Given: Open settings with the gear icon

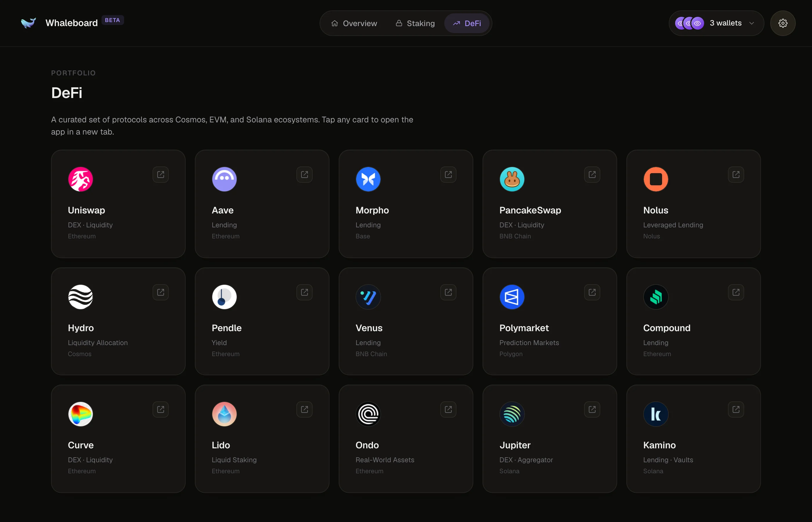Looking at the screenshot, I should point(782,23).
